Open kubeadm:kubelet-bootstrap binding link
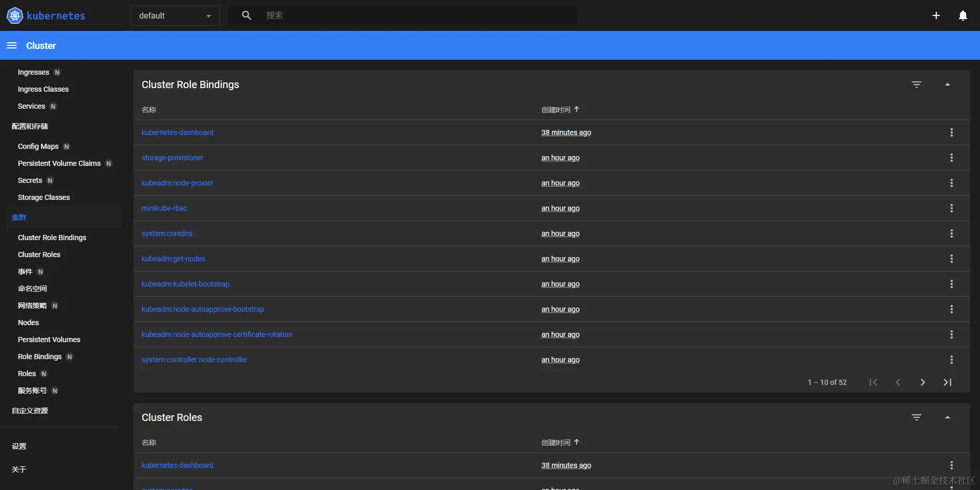This screenshot has height=490, width=980. pyautogui.click(x=185, y=284)
